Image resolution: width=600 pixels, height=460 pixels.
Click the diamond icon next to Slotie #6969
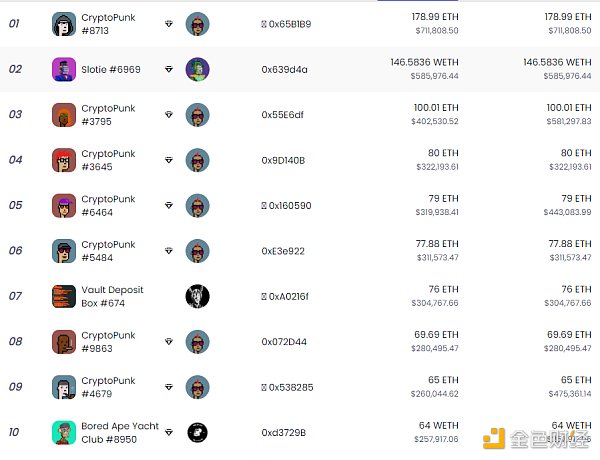(169, 69)
